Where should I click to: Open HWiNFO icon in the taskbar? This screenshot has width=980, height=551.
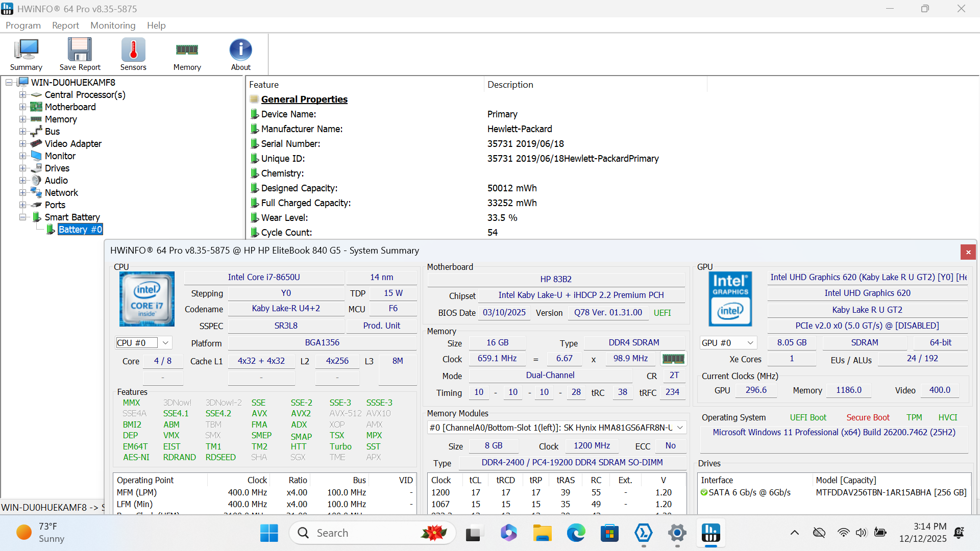pos(710,533)
